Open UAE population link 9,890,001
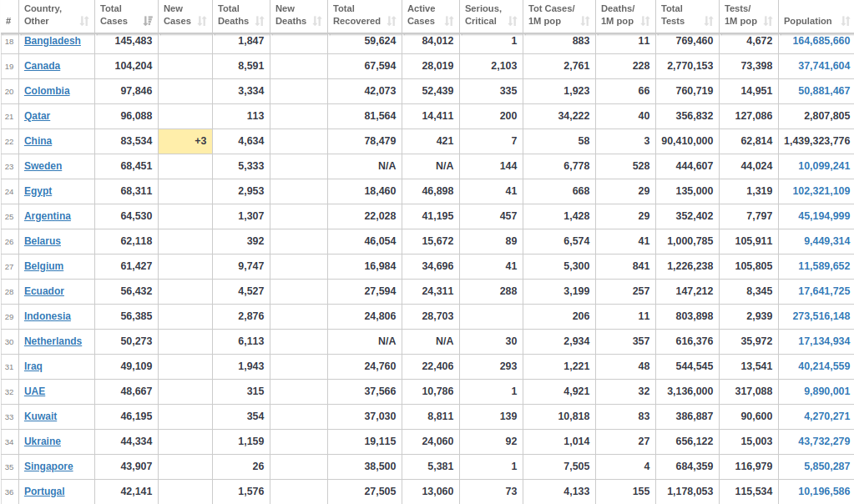Viewport: 854px width, 504px height. click(x=826, y=391)
